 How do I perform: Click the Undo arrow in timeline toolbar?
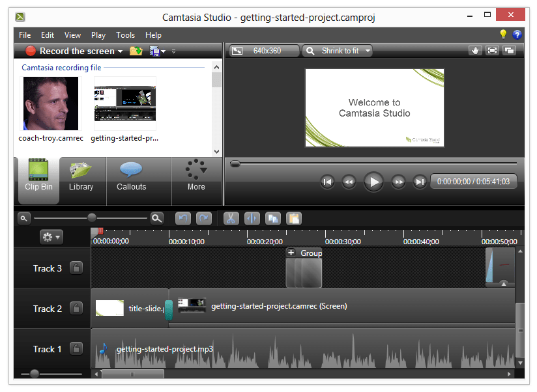point(183,219)
